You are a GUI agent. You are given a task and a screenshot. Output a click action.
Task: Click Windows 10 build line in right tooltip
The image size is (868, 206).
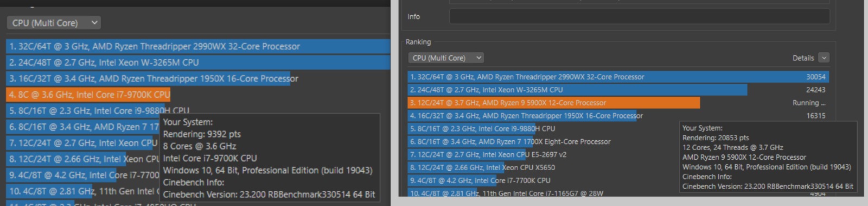click(767, 167)
